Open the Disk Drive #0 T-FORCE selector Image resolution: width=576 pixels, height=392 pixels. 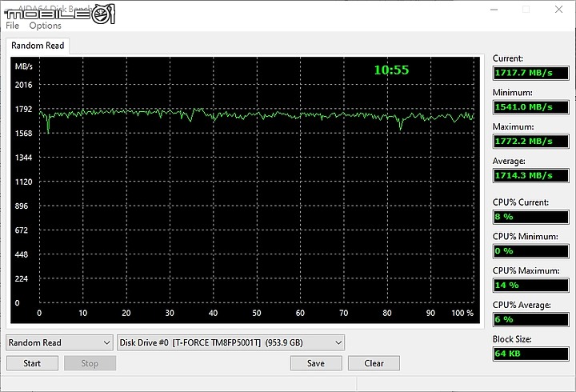click(x=230, y=342)
